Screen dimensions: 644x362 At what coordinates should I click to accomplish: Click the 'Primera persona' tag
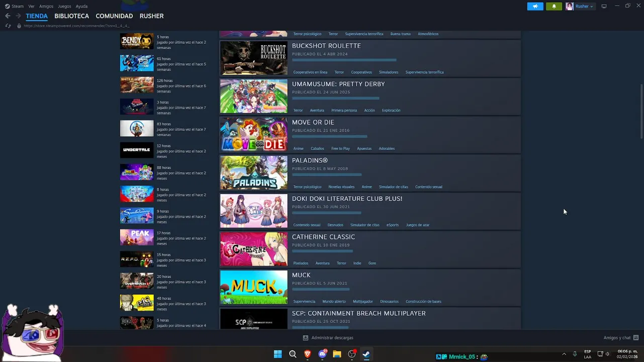tap(344, 111)
